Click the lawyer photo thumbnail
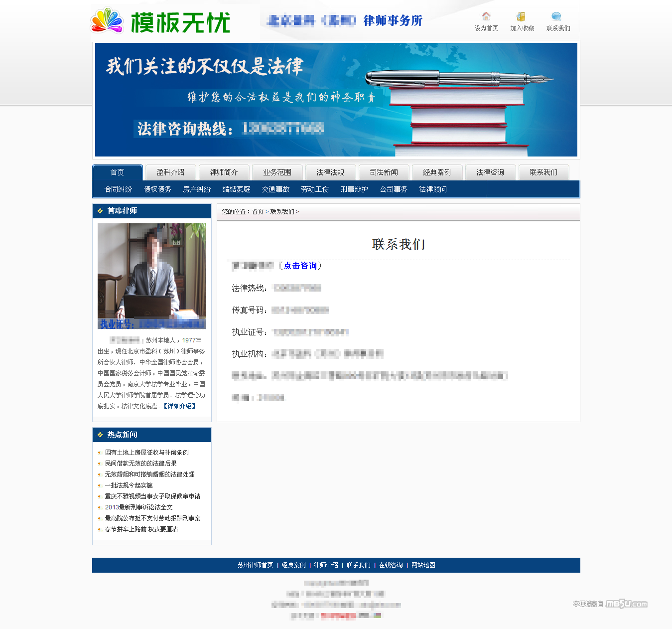672x629 pixels. point(152,276)
